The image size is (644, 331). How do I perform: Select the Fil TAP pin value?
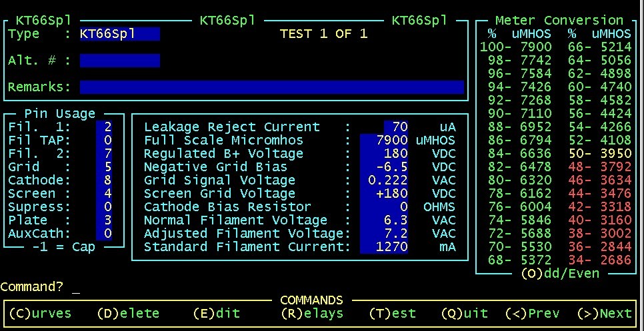tap(104, 141)
